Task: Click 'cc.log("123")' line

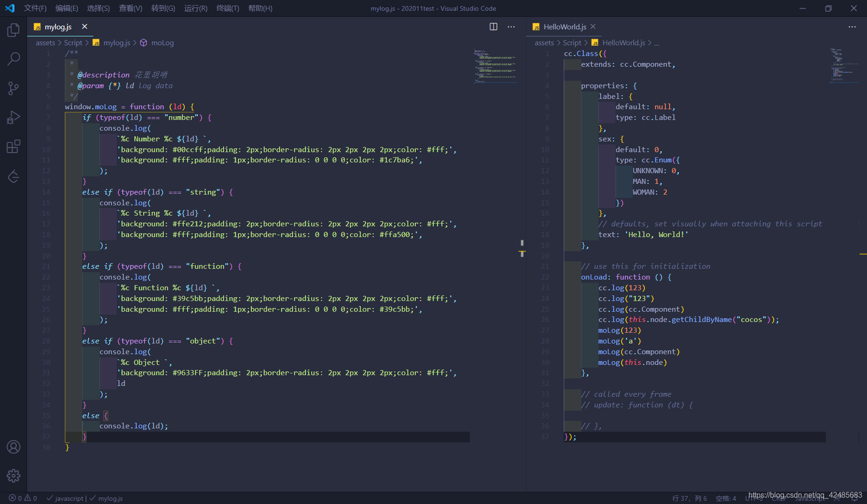Action: coord(626,298)
